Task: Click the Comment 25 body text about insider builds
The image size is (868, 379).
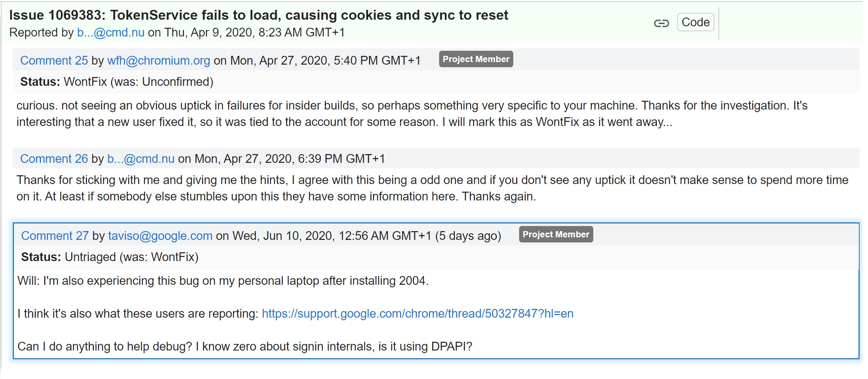Action: [x=412, y=114]
